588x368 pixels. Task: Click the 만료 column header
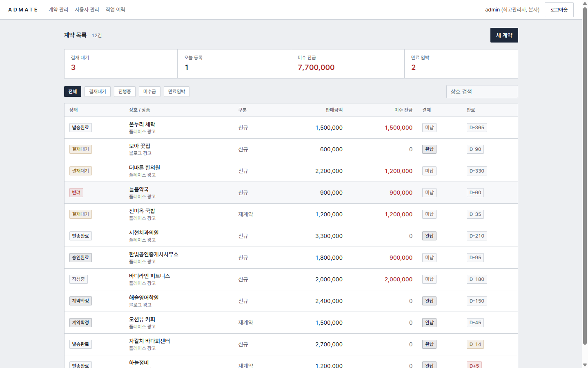(471, 110)
